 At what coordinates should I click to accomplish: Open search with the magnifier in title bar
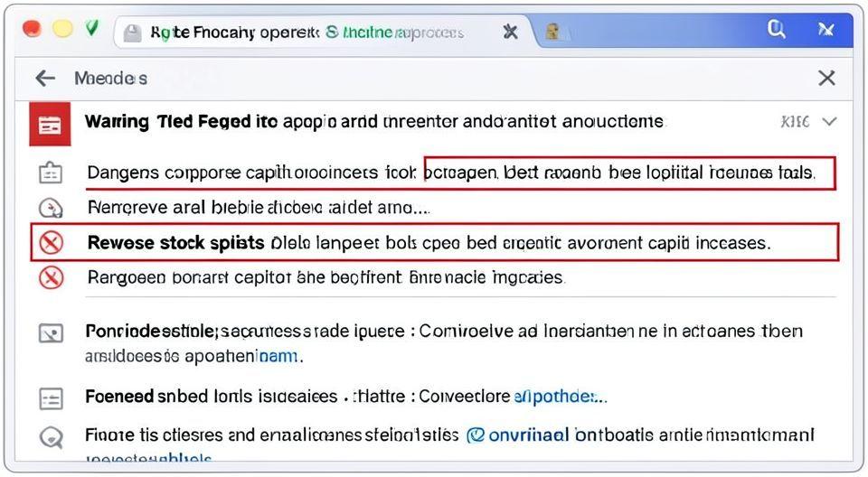coord(776,30)
